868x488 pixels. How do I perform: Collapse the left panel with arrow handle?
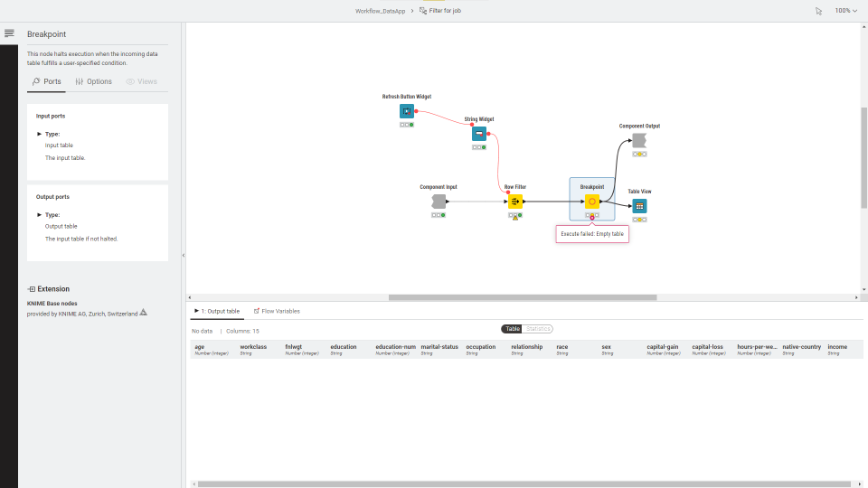click(184, 256)
